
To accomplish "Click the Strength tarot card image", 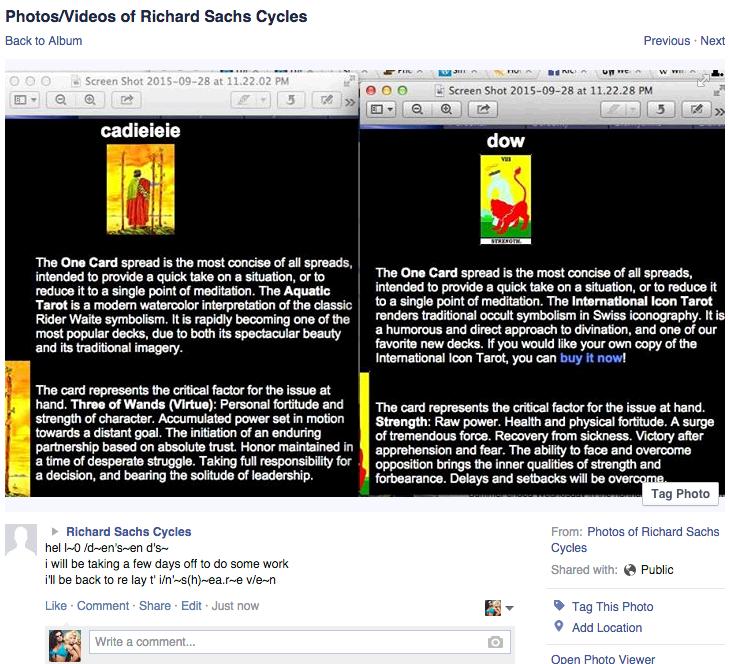I will (x=506, y=199).
